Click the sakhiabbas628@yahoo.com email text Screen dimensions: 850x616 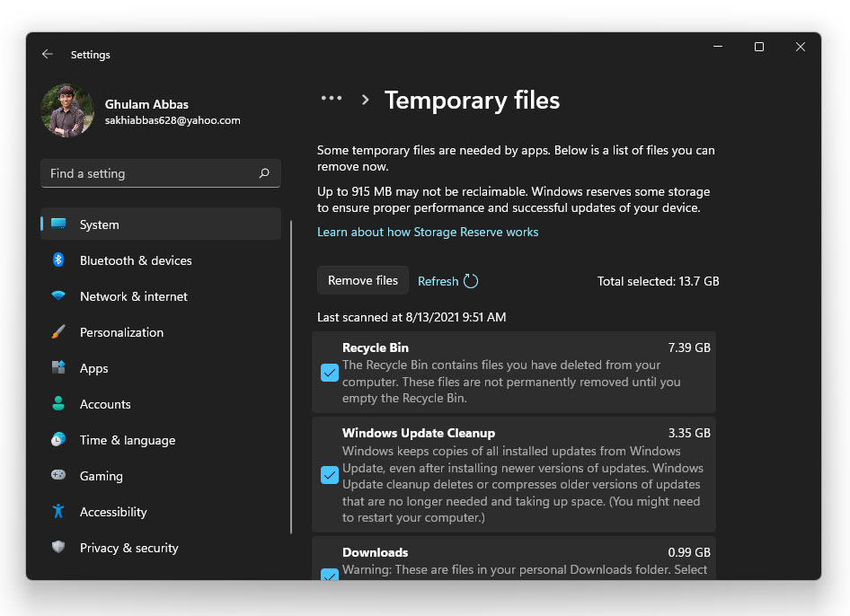(173, 120)
